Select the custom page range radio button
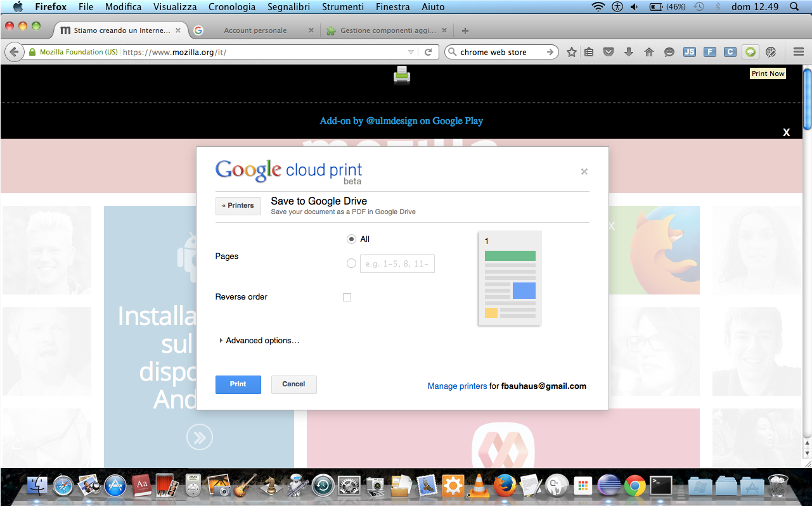The height and width of the screenshot is (506, 812). click(x=351, y=263)
